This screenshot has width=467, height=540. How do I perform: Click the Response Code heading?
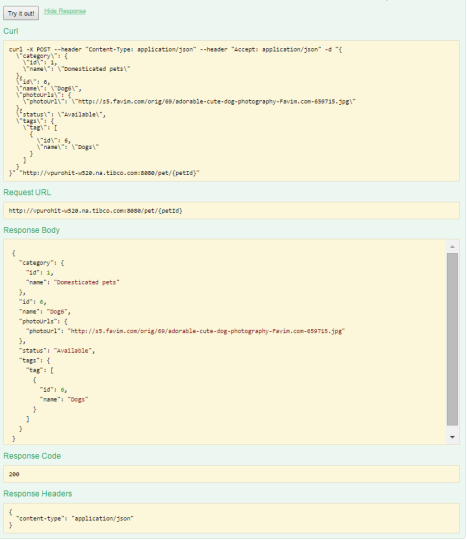[32, 456]
